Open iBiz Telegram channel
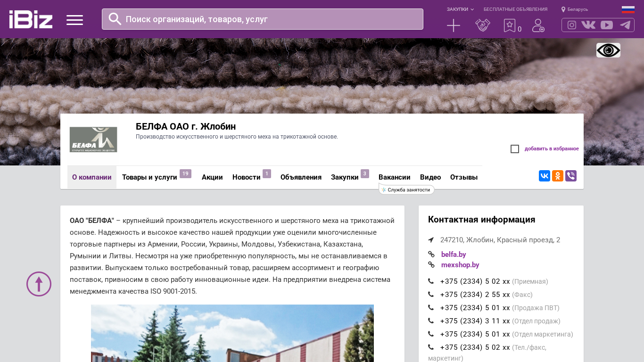Screen dimensions: 644x362 coord(625,25)
